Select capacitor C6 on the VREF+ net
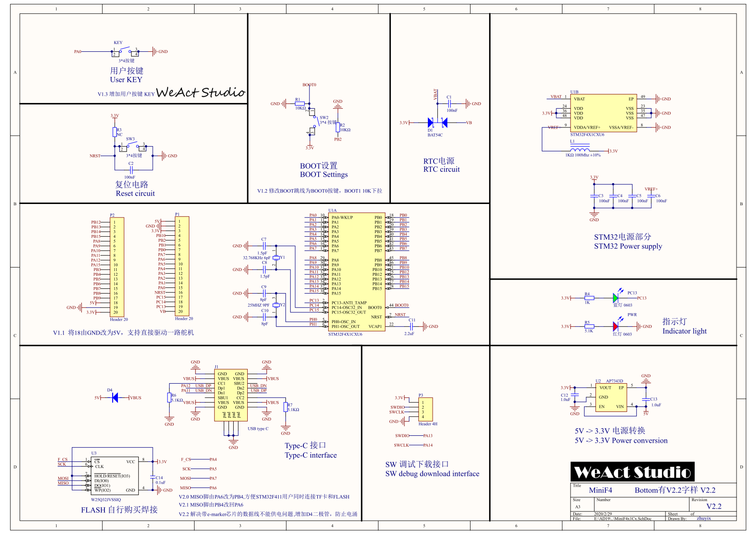 [x=651, y=196]
